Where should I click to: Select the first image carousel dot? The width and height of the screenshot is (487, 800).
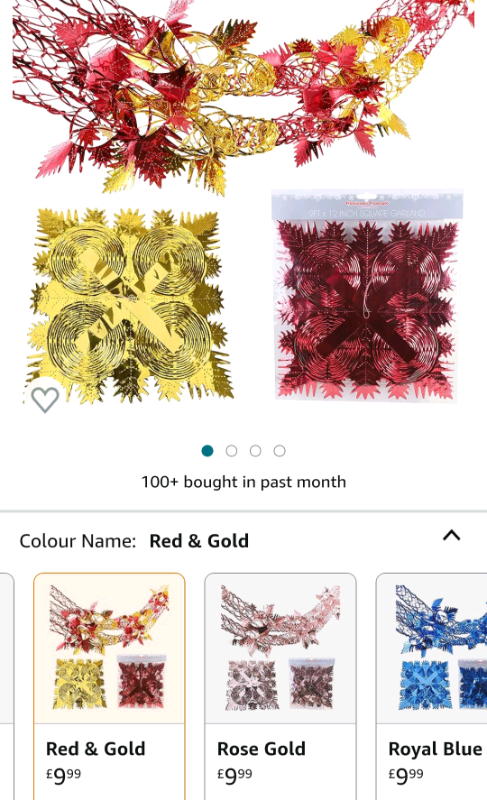[207, 451]
